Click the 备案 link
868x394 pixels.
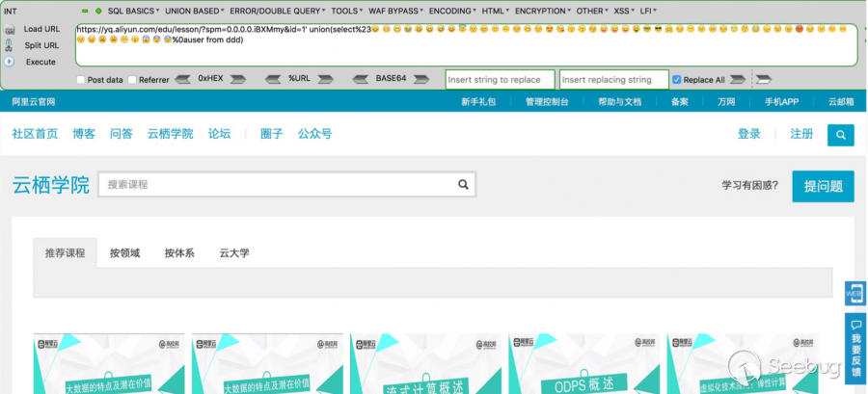point(680,102)
